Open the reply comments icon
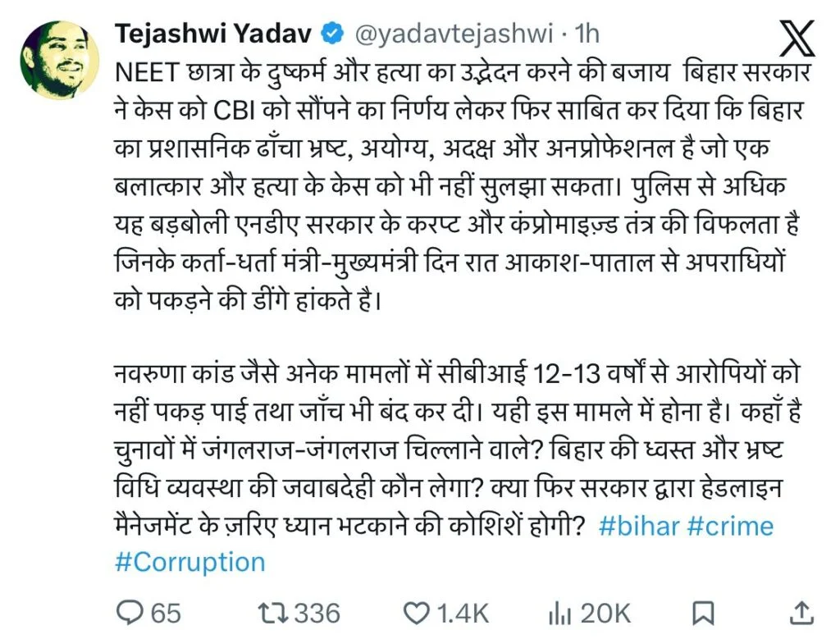Image resolution: width=840 pixels, height=639 pixels. 131,612
